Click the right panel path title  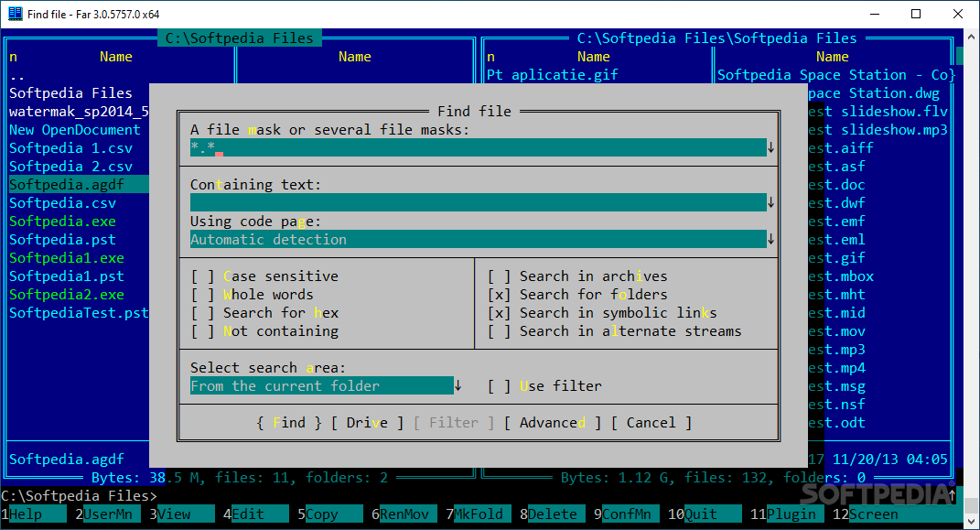[x=716, y=38]
